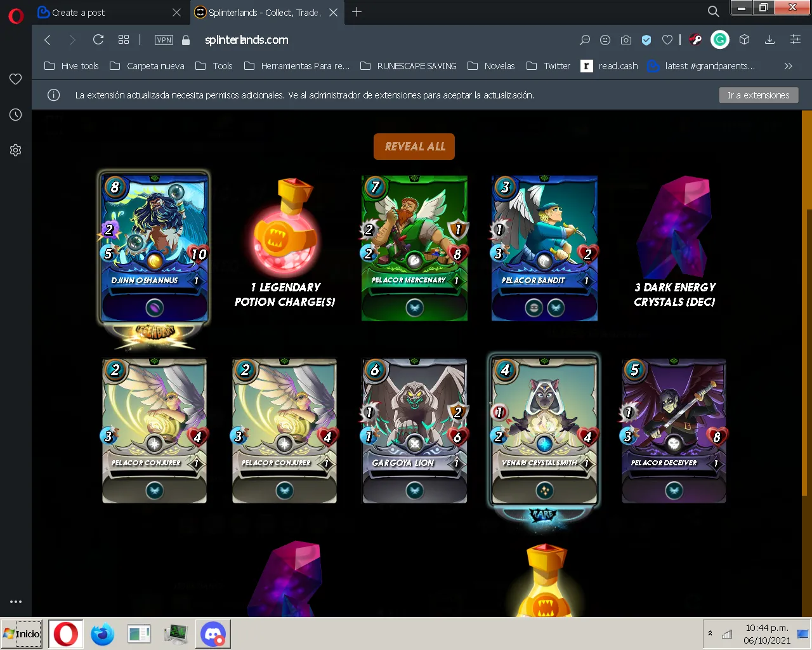The width and height of the screenshot is (812, 650).
Task: Open the Tools bookmark folder
Action: [x=214, y=66]
